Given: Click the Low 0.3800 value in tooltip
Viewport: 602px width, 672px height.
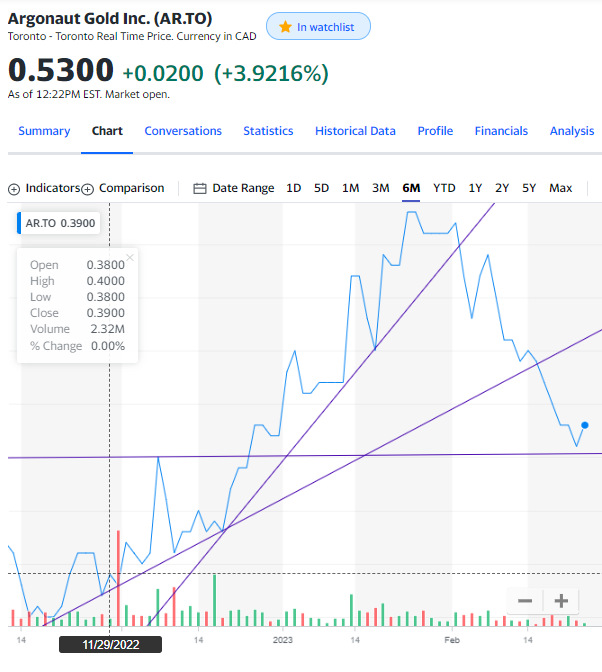Looking at the screenshot, I should point(105,297).
